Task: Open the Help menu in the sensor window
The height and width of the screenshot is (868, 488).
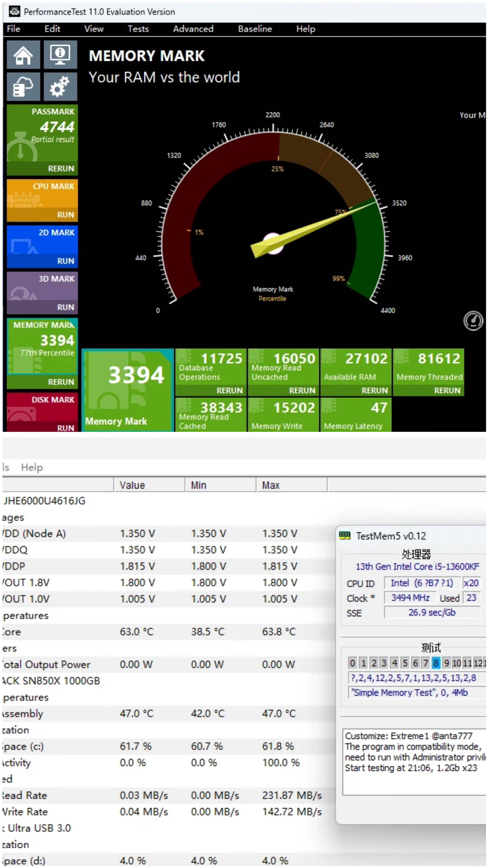Action: 32,467
